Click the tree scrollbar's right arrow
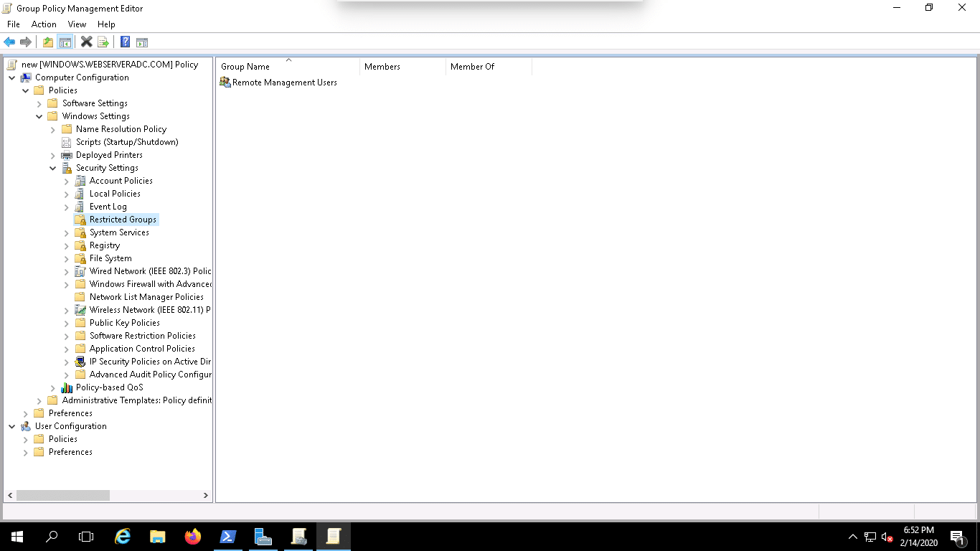 pos(206,495)
